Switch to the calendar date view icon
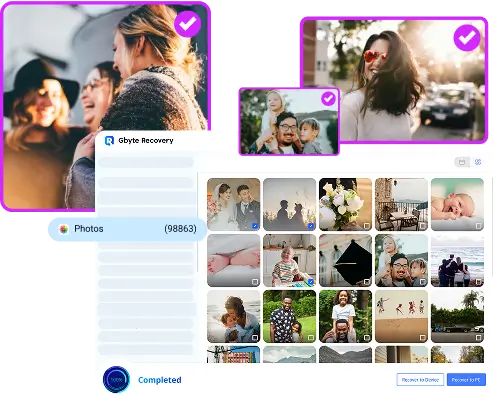494x396 pixels. click(462, 162)
